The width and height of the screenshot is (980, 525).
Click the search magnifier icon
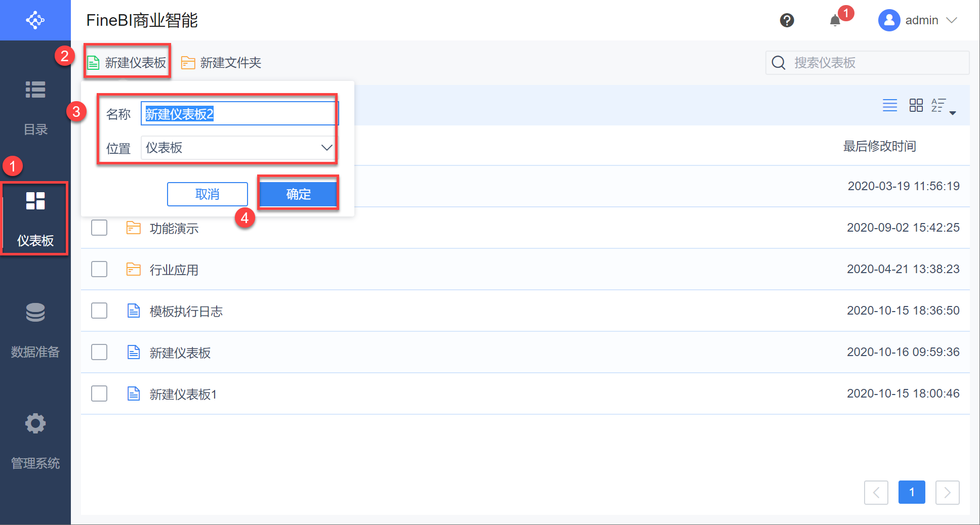779,63
